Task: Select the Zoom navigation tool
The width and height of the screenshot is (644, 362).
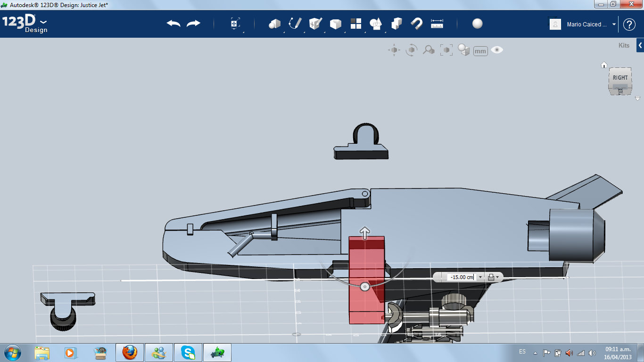Action: tap(429, 50)
